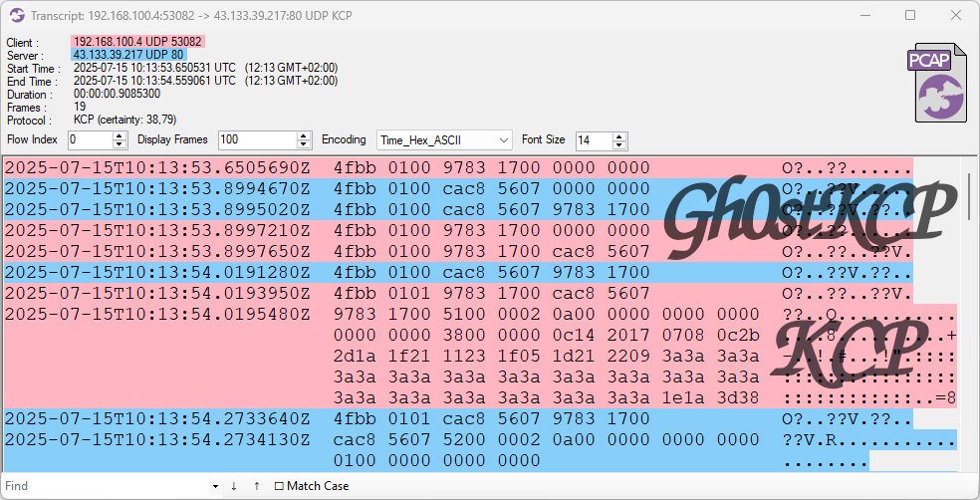Open the Find history dropdown arrow
The height and width of the screenshot is (500, 980).
[216, 486]
